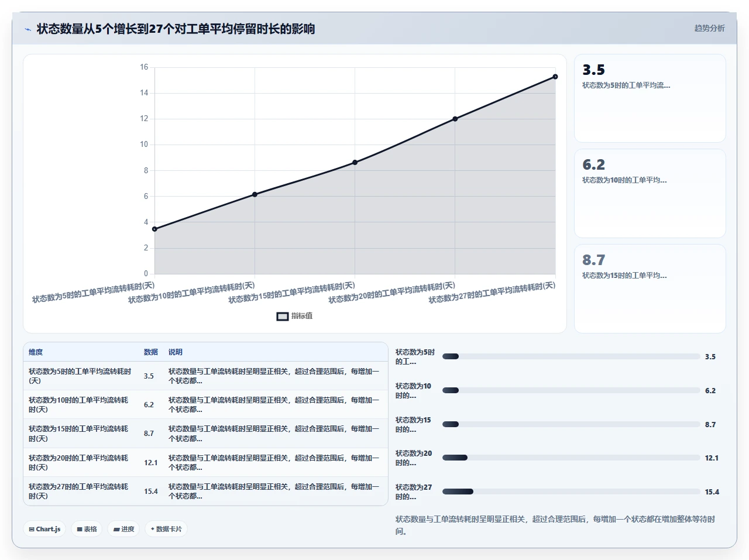Click the chart data point for 状态数为27
The image size is (749, 560).
[x=555, y=77]
